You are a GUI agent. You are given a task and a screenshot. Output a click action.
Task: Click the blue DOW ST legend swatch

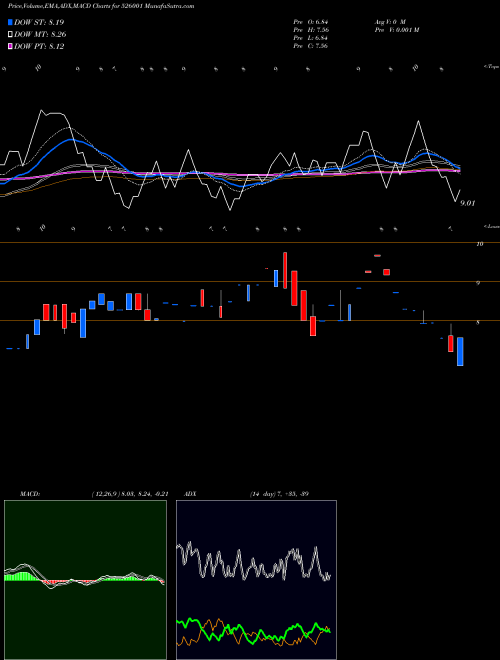pos(10,22)
